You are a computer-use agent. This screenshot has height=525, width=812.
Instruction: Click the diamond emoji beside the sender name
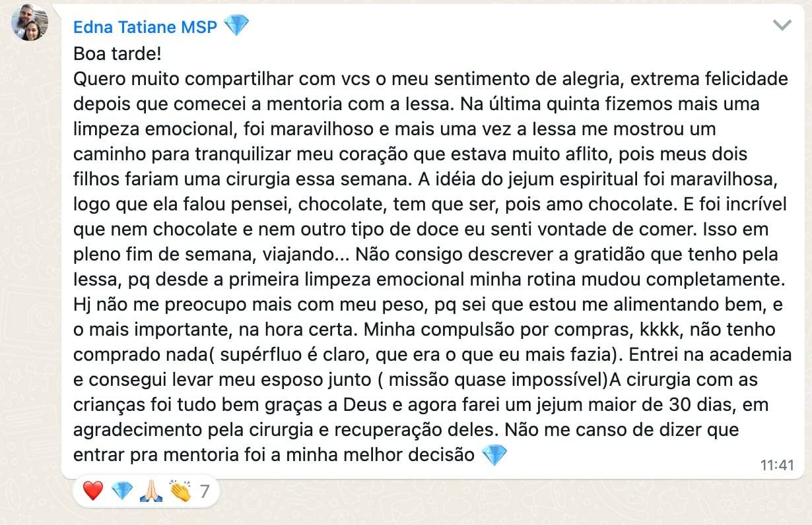point(236,26)
